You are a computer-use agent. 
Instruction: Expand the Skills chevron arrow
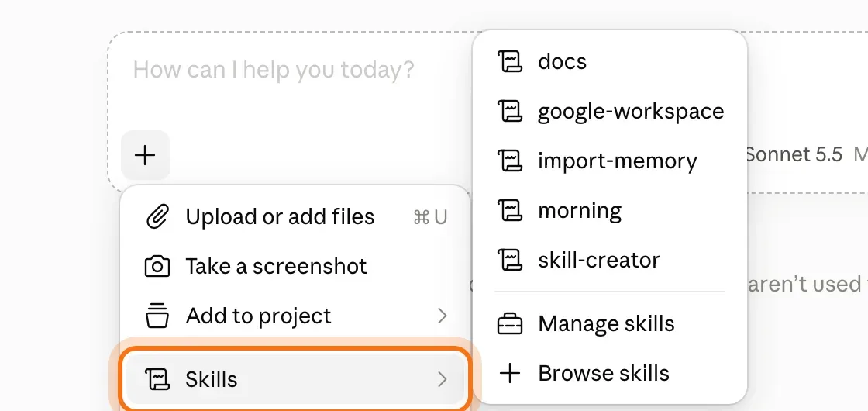442,379
